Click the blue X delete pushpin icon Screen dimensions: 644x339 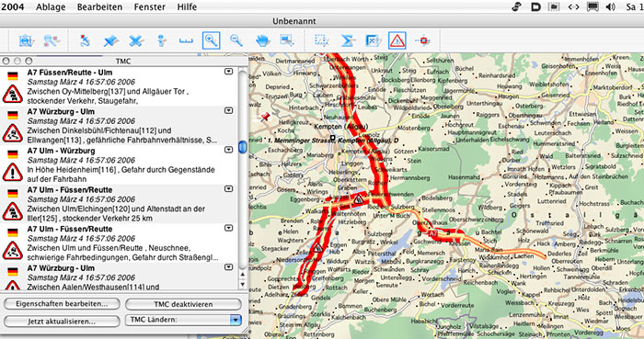point(135,40)
